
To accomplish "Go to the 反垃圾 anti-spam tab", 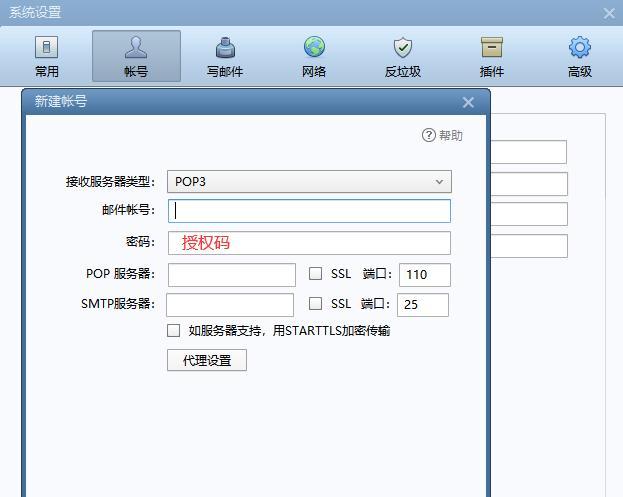I will [402, 56].
